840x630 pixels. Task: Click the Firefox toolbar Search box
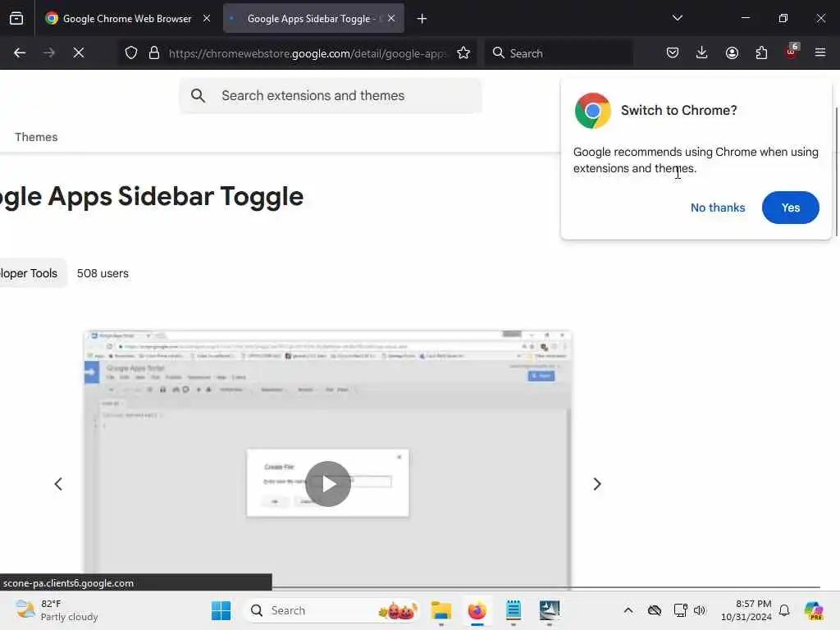559,53
